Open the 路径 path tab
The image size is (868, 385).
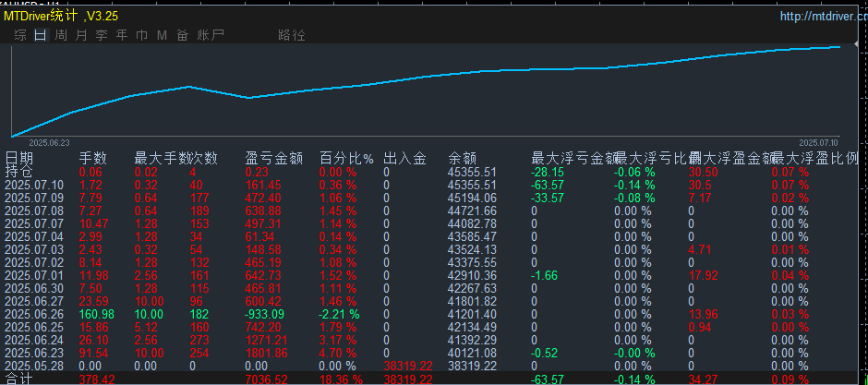click(292, 35)
